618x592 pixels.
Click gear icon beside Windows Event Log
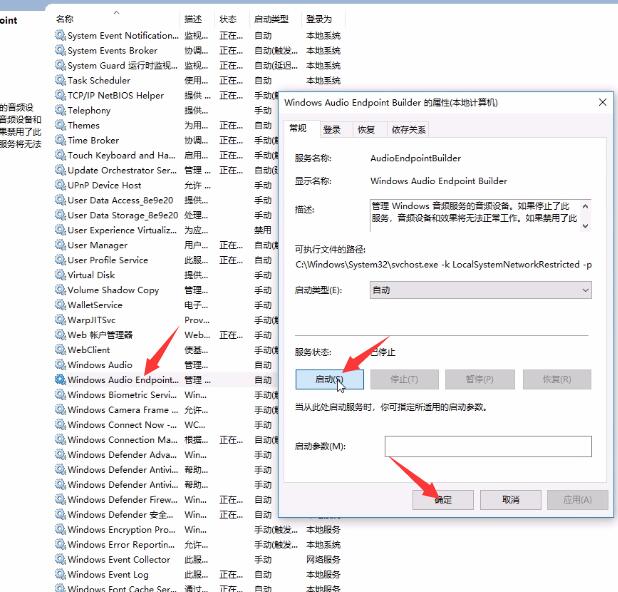point(60,575)
